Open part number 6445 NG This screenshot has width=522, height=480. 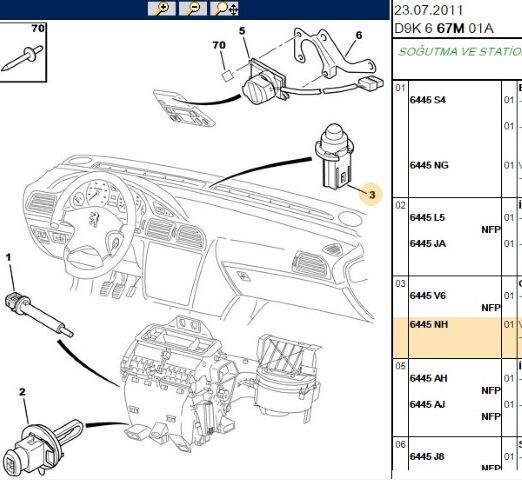[429, 165]
